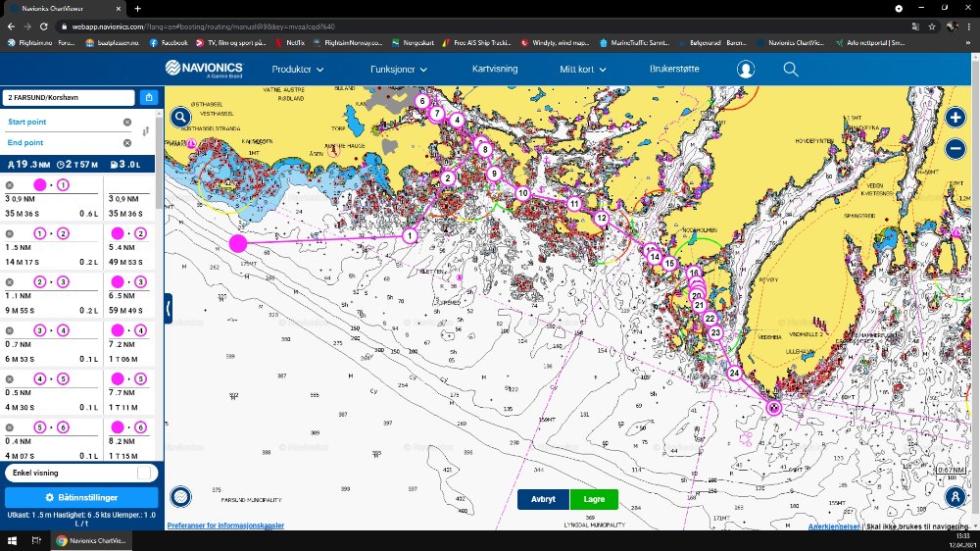Delete the 1-to-2 route leg
This screenshot has height=551, width=980.
10,233
